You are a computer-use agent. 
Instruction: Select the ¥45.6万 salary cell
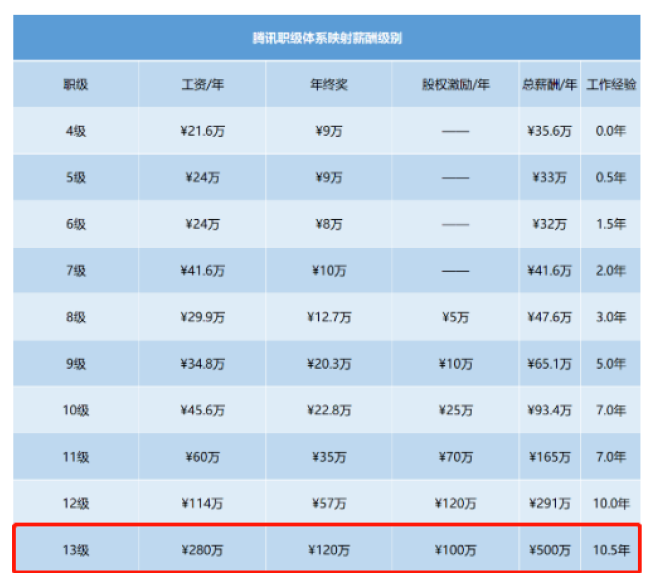pyautogui.click(x=202, y=410)
